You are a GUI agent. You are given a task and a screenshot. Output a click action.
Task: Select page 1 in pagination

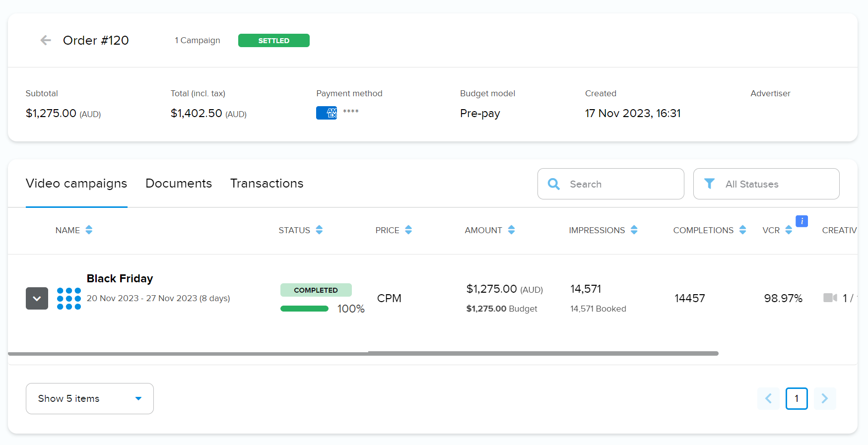click(x=797, y=398)
